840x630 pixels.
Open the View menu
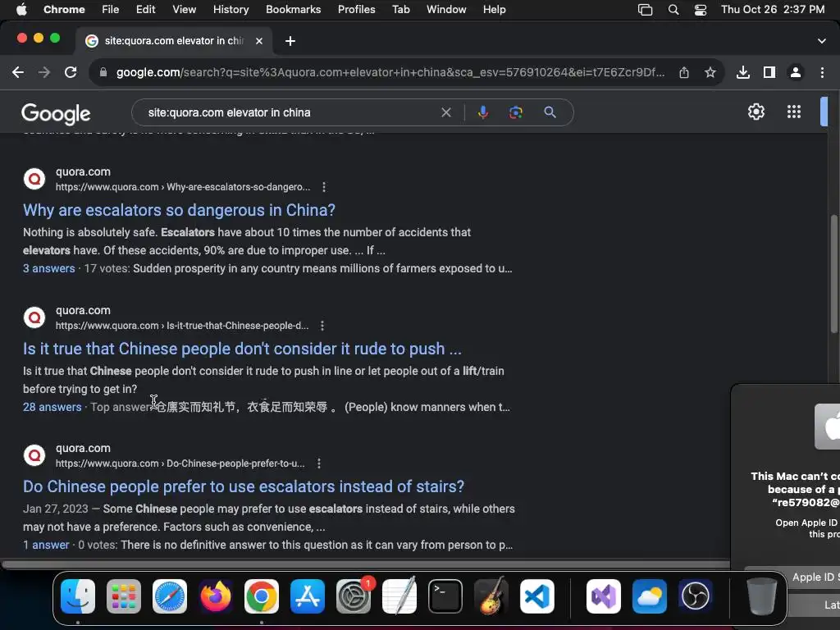point(184,10)
